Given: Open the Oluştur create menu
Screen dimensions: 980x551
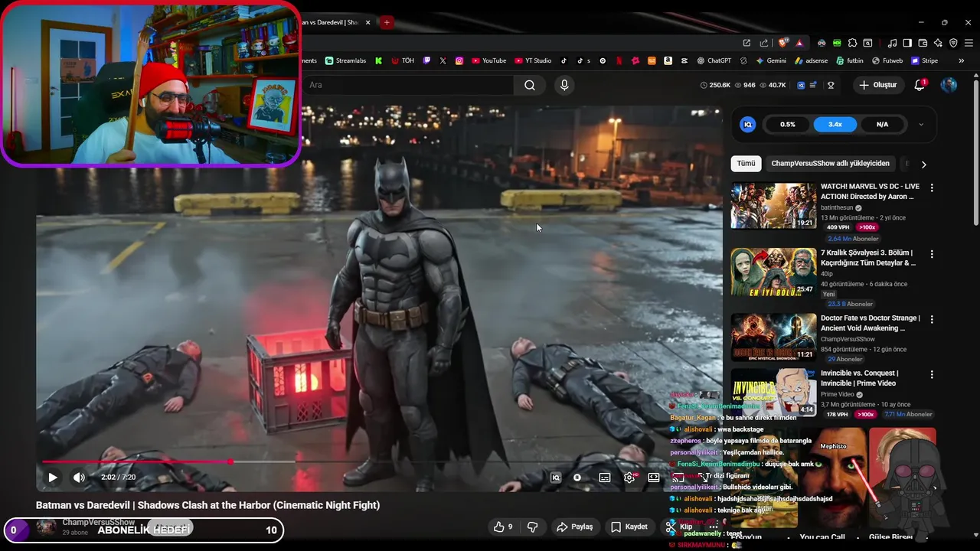Looking at the screenshot, I should [877, 85].
